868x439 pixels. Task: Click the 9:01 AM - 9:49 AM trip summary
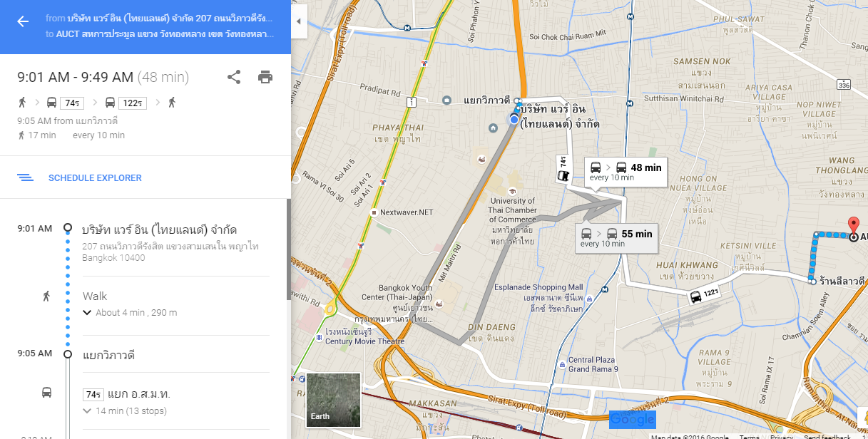point(103,77)
